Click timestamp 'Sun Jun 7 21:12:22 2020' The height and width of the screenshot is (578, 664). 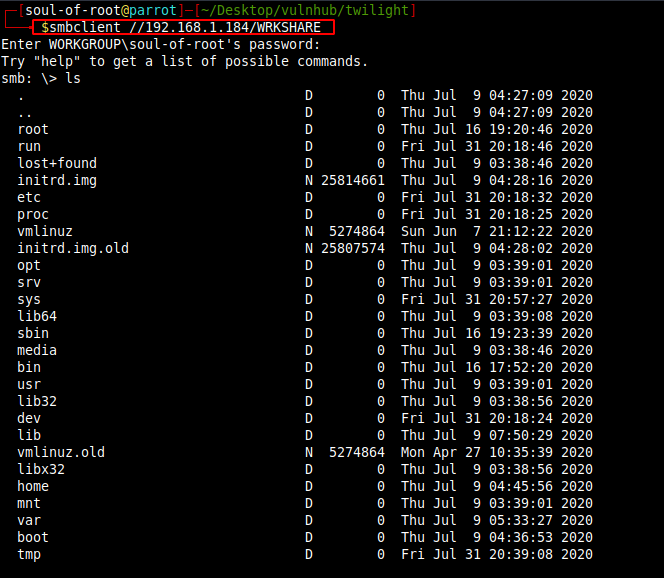(497, 231)
